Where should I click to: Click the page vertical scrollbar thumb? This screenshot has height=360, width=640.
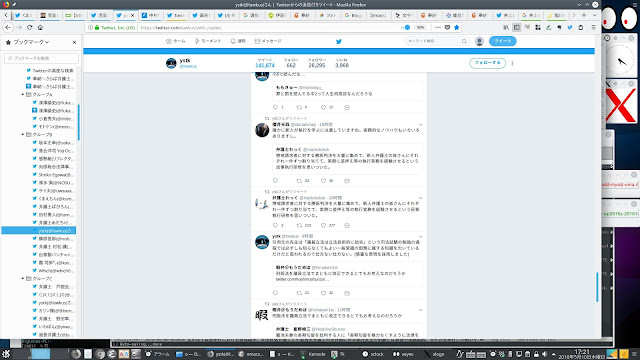coord(597,287)
